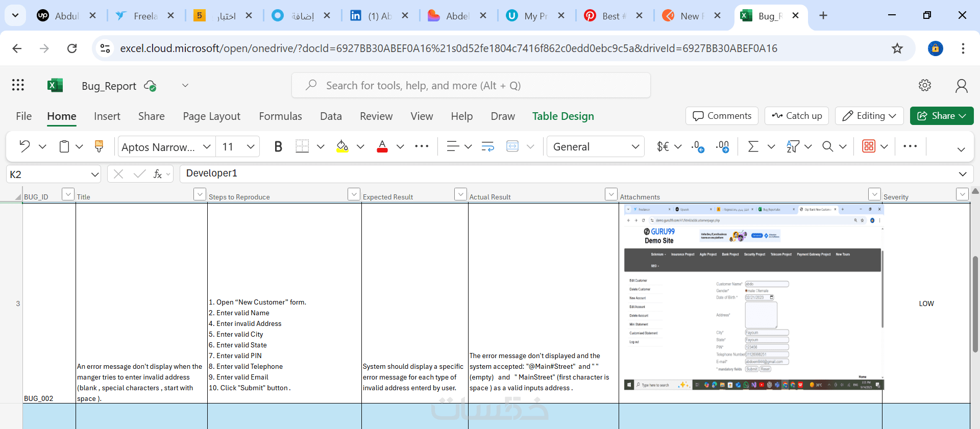Image resolution: width=980 pixels, height=429 pixels.
Task: Click the green Share button
Action: 942,116
